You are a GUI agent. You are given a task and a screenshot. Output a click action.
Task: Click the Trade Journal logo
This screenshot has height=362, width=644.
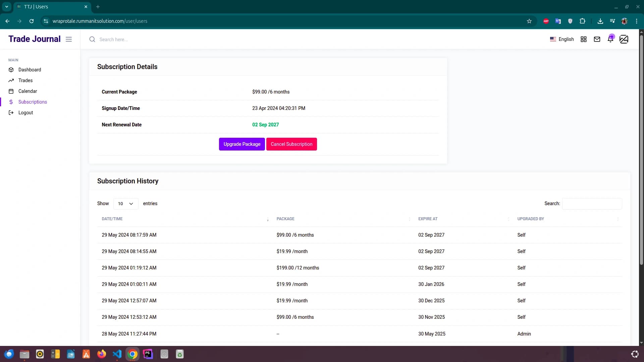click(x=35, y=39)
